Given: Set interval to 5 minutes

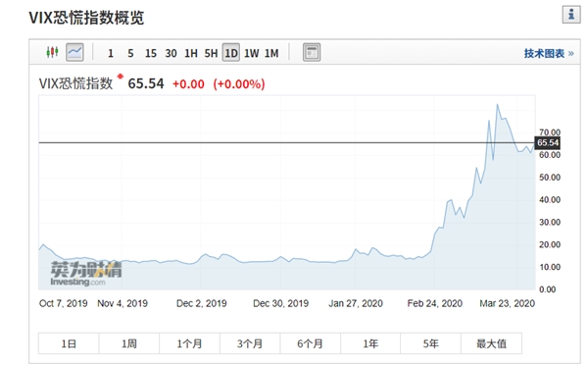Looking at the screenshot, I should point(130,53).
